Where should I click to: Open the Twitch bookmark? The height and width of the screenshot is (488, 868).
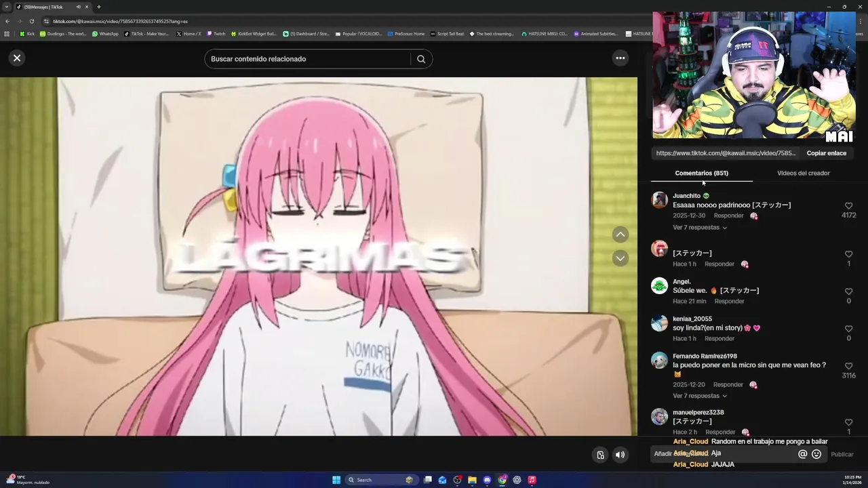point(216,33)
